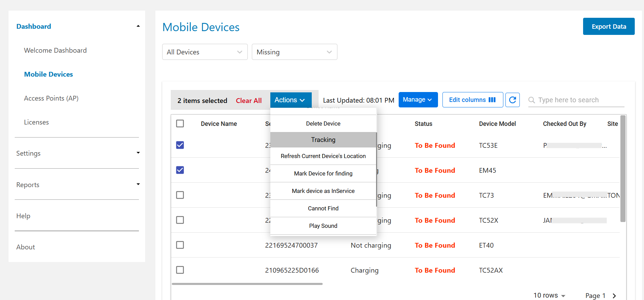
Task: Uncheck the EM45 device row checkbox
Action: pyautogui.click(x=180, y=170)
